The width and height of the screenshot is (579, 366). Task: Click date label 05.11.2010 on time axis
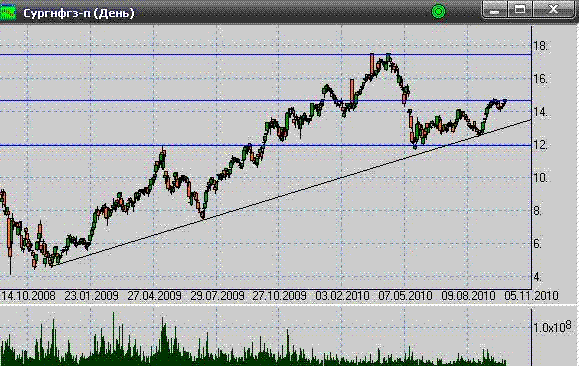point(531,296)
